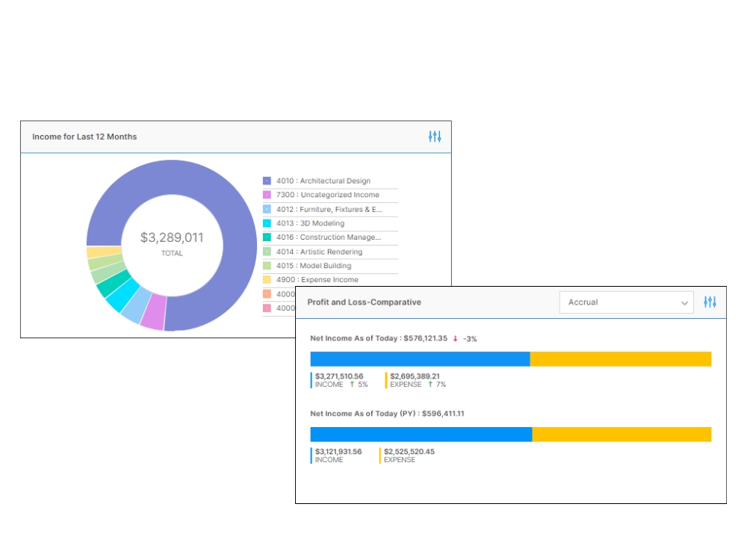
Task: Click the blue income bar for current year
Action: click(x=420, y=359)
